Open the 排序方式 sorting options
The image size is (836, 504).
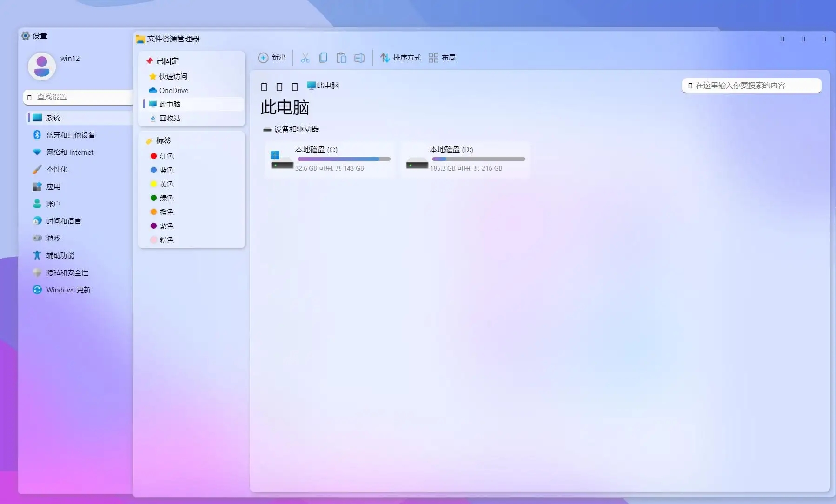401,58
